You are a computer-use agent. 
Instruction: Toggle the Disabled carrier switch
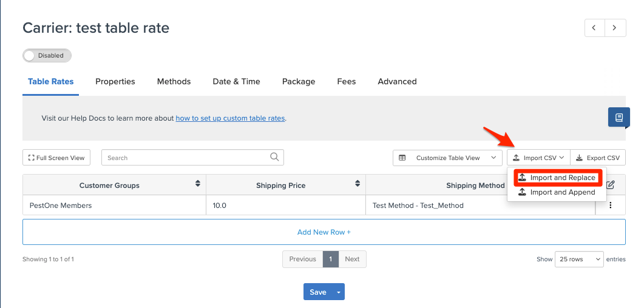point(47,56)
